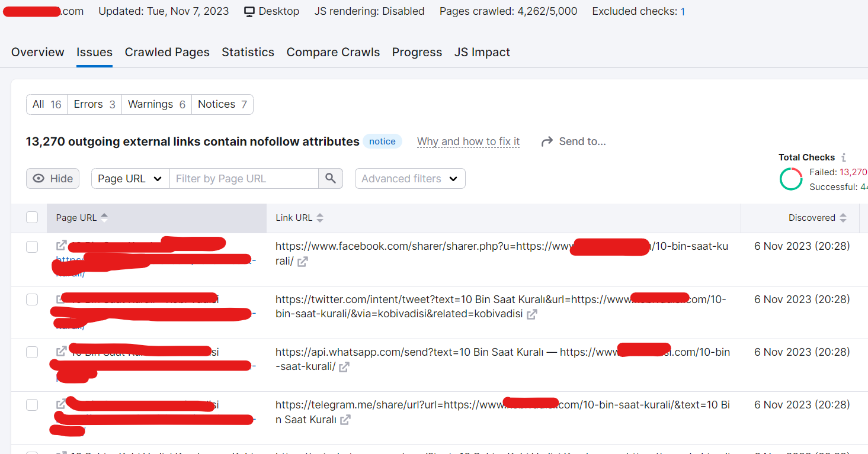Tick checkbox for Facebook sharer row
This screenshot has width=868, height=454.
pyautogui.click(x=32, y=247)
